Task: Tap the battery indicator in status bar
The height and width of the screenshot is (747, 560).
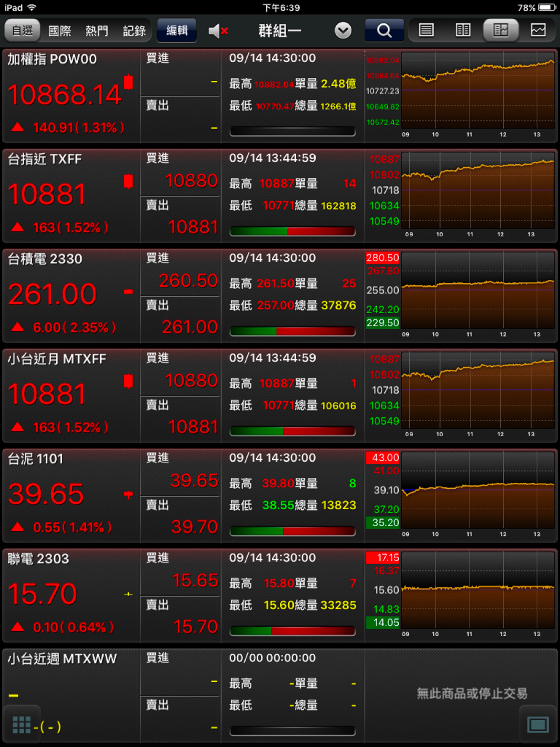Action: tap(547, 7)
